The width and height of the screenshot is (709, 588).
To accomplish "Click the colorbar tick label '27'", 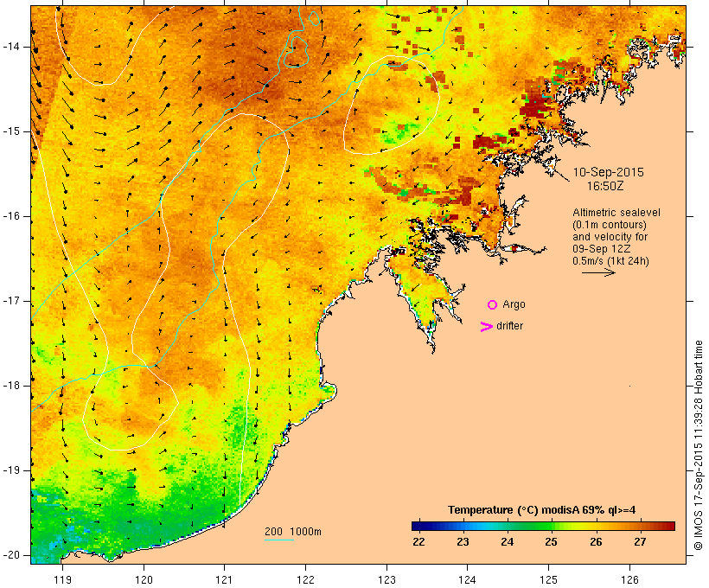I will (640, 542).
